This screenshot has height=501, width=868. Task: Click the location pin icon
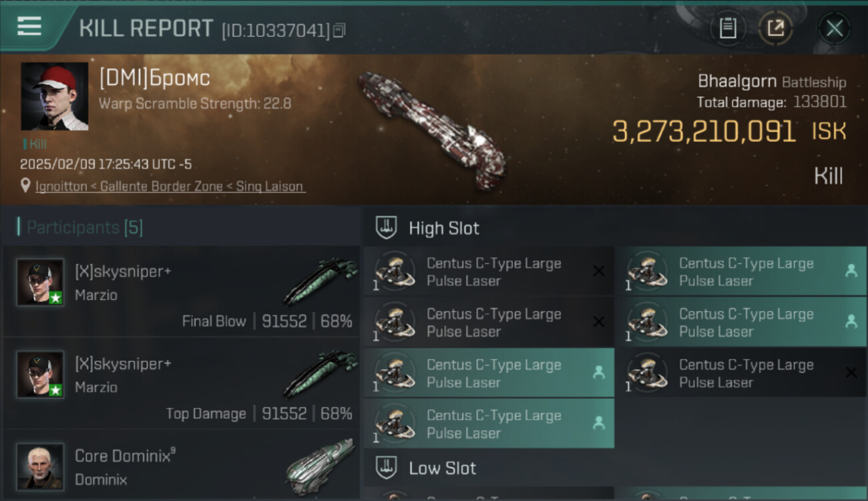pyautogui.click(x=25, y=186)
